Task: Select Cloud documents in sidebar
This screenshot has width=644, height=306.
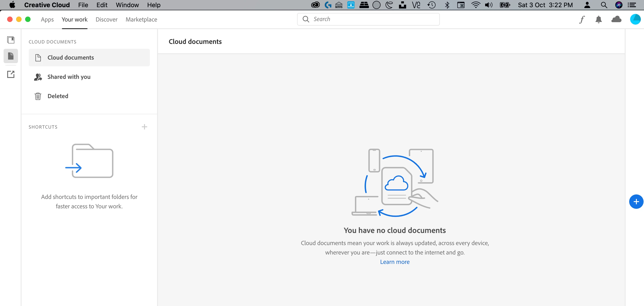Action: [70, 58]
